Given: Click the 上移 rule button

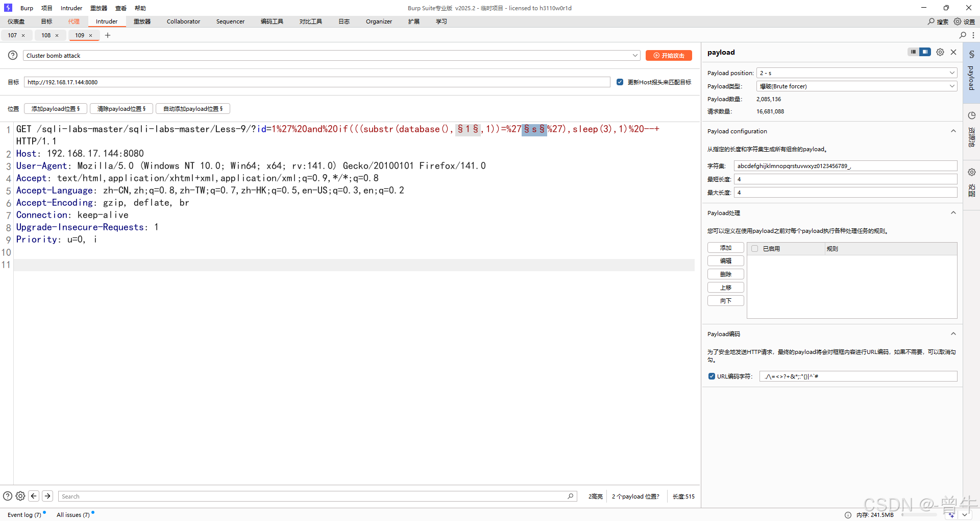Looking at the screenshot, I should pyautogui.click(x=725, y=288).
